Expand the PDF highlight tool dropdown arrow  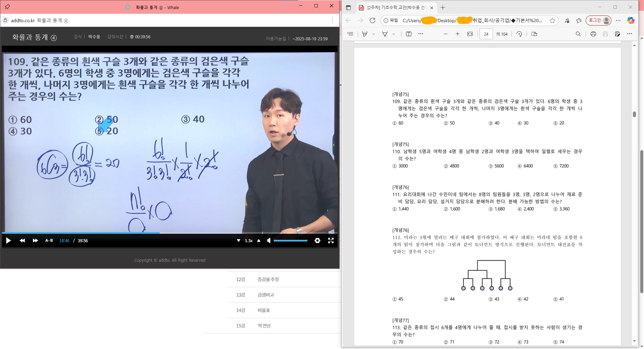pos(374,34)
